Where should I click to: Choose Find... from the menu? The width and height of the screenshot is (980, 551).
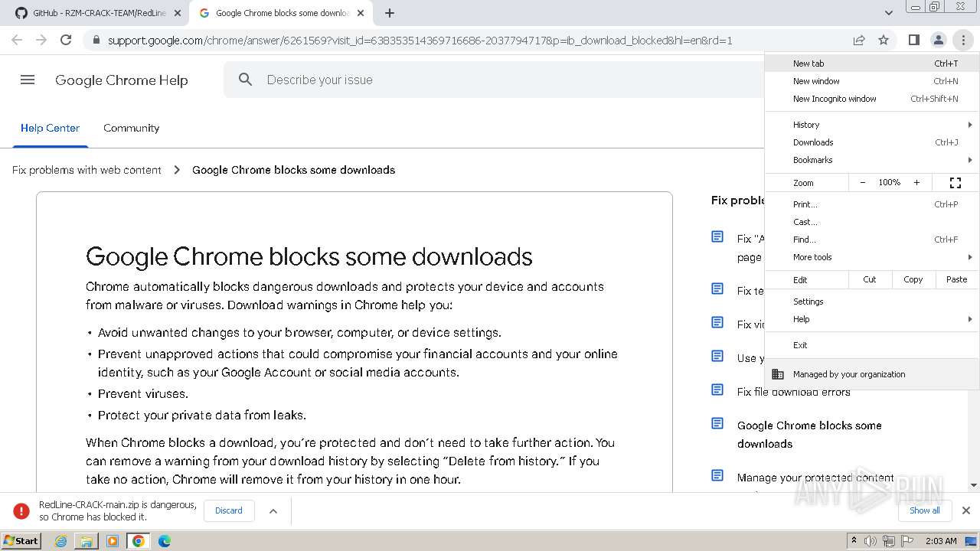pyautogui.click(x=872, y=240)
